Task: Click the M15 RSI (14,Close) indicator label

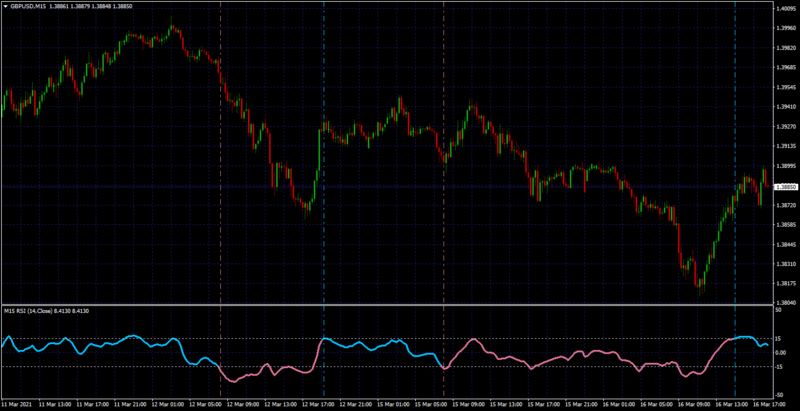Action: point(29,311)
